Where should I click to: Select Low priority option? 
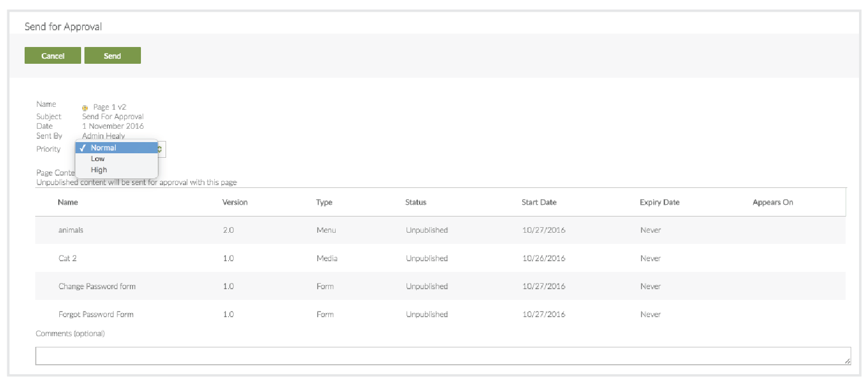[x=98, y=159]
